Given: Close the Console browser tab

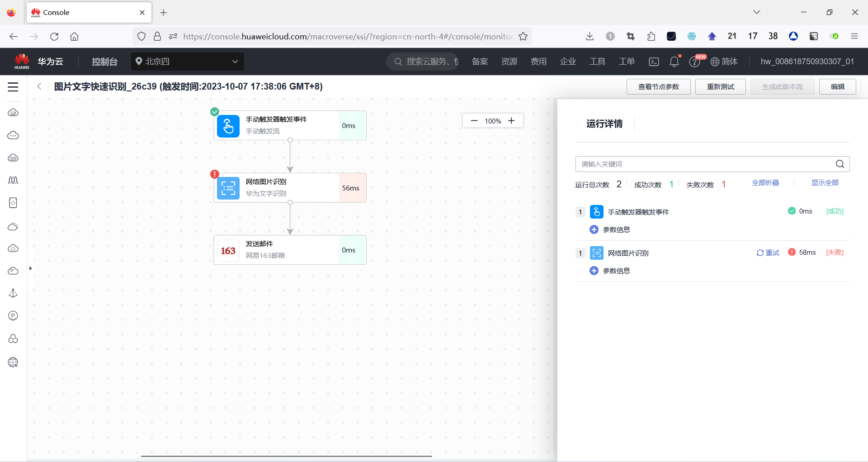Looking at the screenshot, I should coord(142,13).
